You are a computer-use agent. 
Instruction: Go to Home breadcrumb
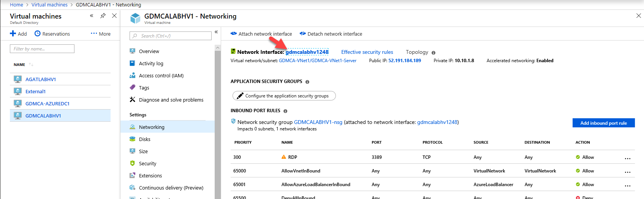(x=16, y=5)
